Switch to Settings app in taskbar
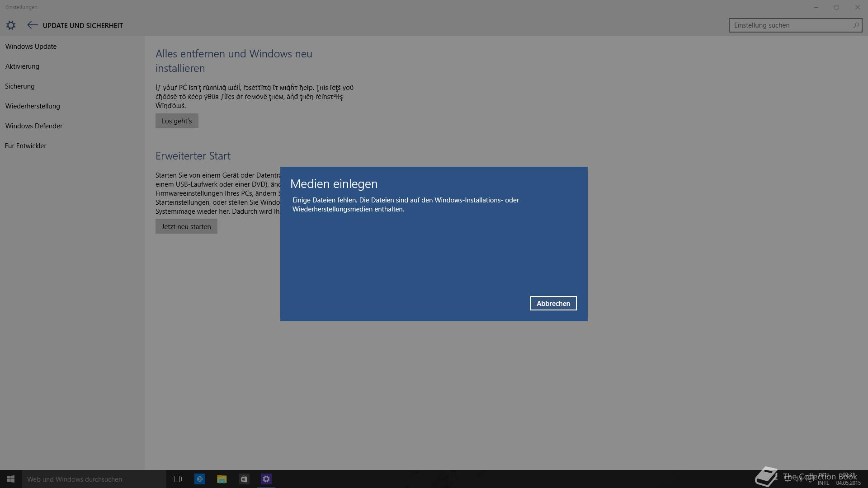Viewport: 868px width, 488px height. [266, 479]
